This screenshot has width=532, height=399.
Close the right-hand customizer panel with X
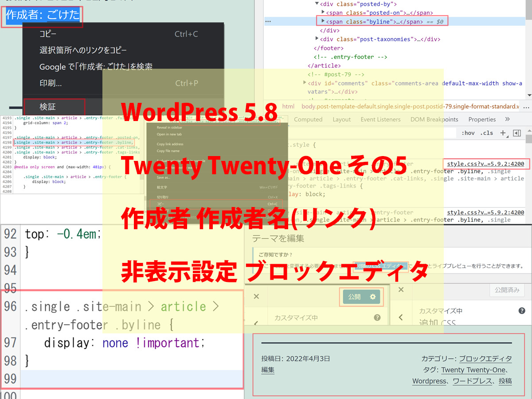401,289
